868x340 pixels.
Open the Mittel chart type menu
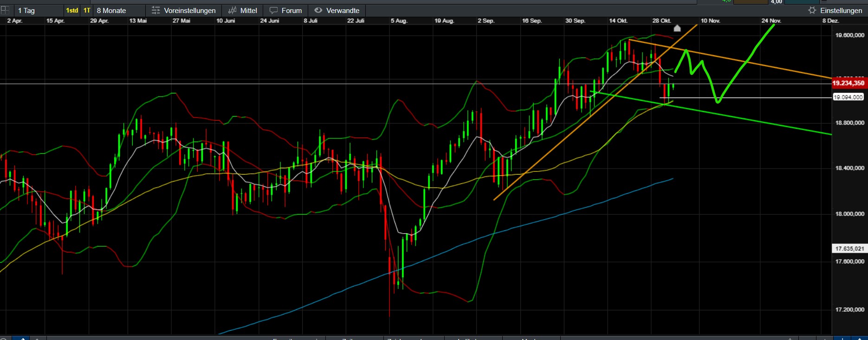click(243, 10)
